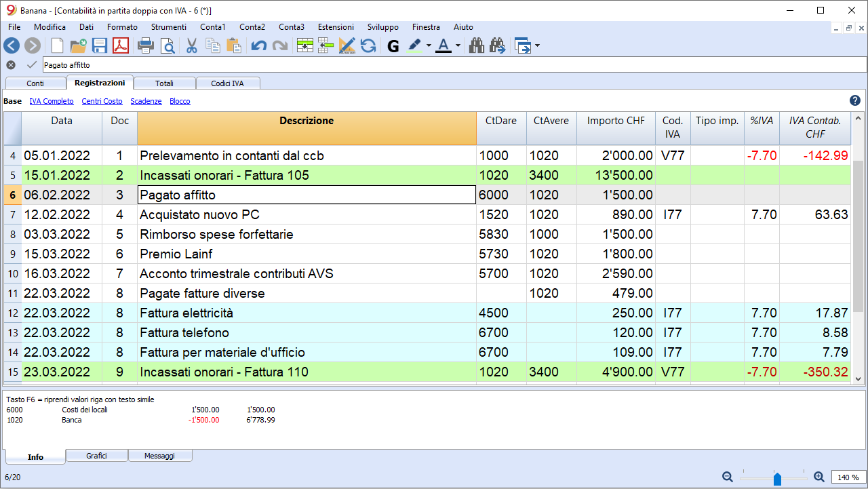Click the Descrizione column header
The height and width of the screenshot is (489, 868).
point(307,128)
